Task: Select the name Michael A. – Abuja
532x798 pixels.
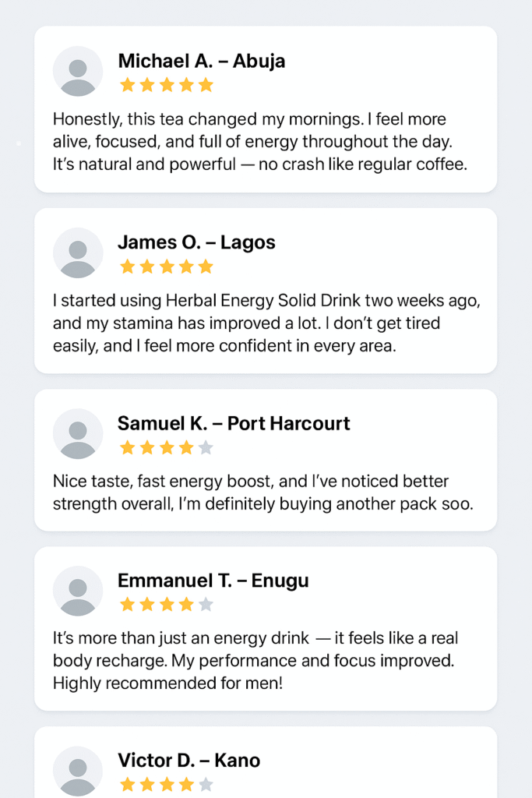Action: pyautogui.click(x=201, y=61)
